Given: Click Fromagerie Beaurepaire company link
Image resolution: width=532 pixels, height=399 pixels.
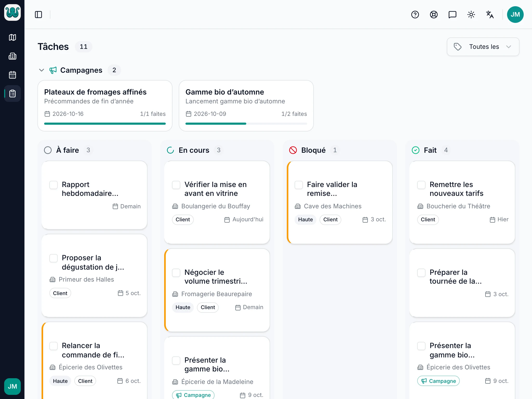Looking at the screenshot, I should click(x=217, y=294).
